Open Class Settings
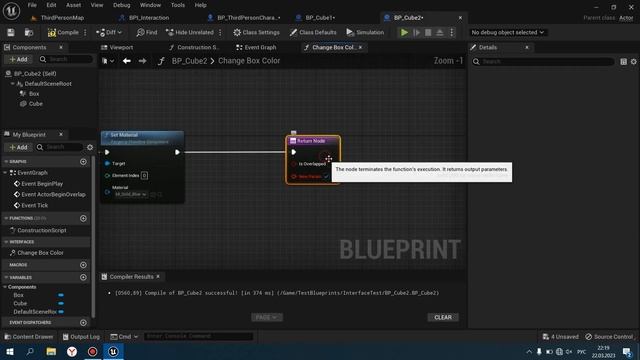This screenshot has width=640, height=360. (x=256, y=32)
